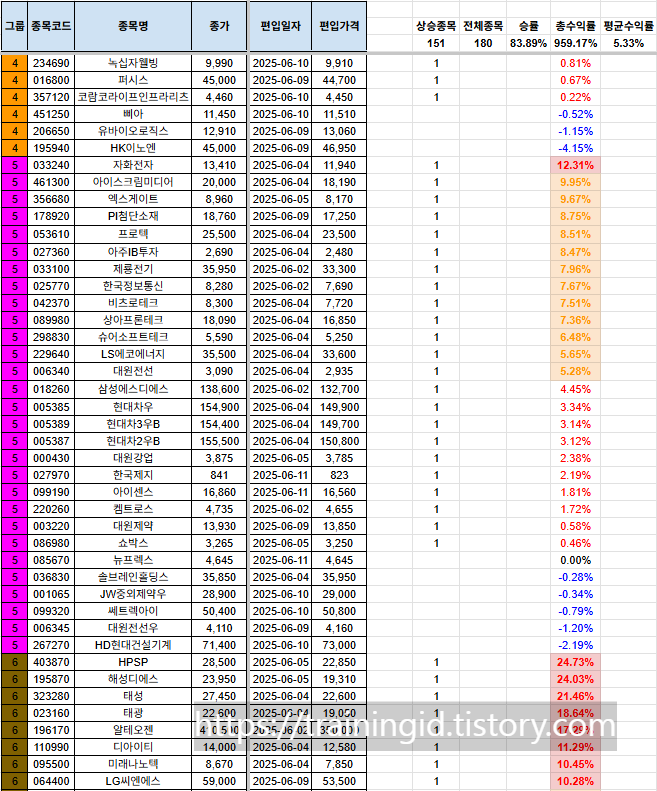The height and width of the screenshot is (791, 657).
Task: Click the 전체종목 header cell
Action: point(483,26)
